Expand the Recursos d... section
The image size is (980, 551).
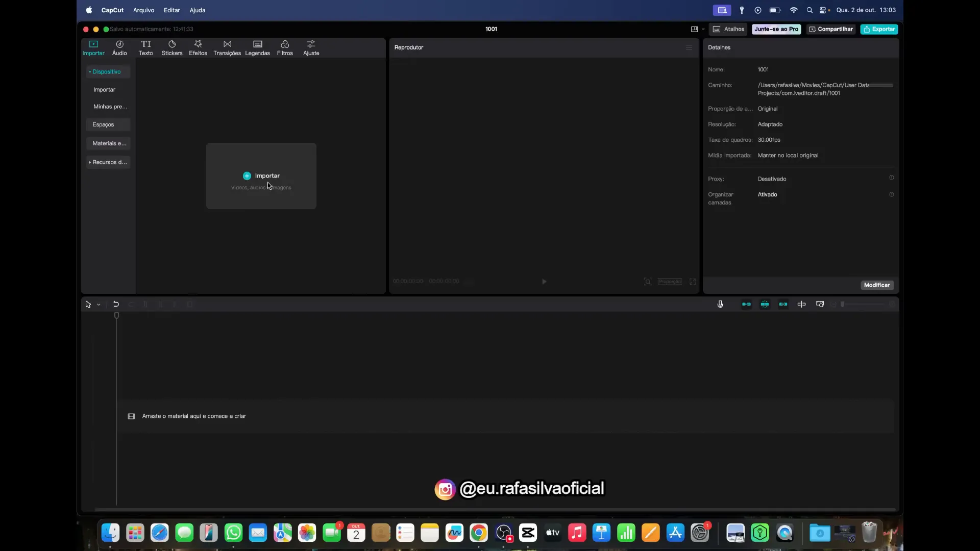tap(108, 162)
